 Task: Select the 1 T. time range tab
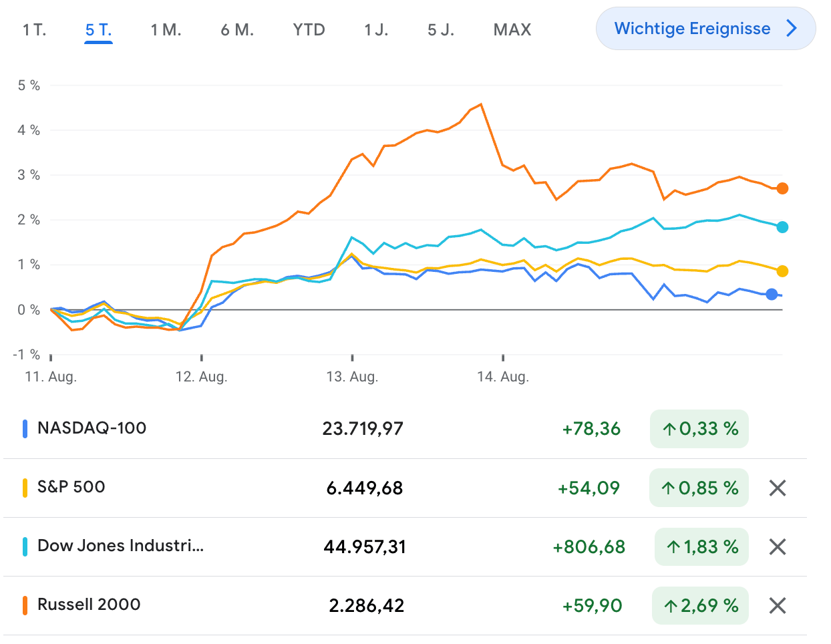pyautogui.click(x=34, y=30)
